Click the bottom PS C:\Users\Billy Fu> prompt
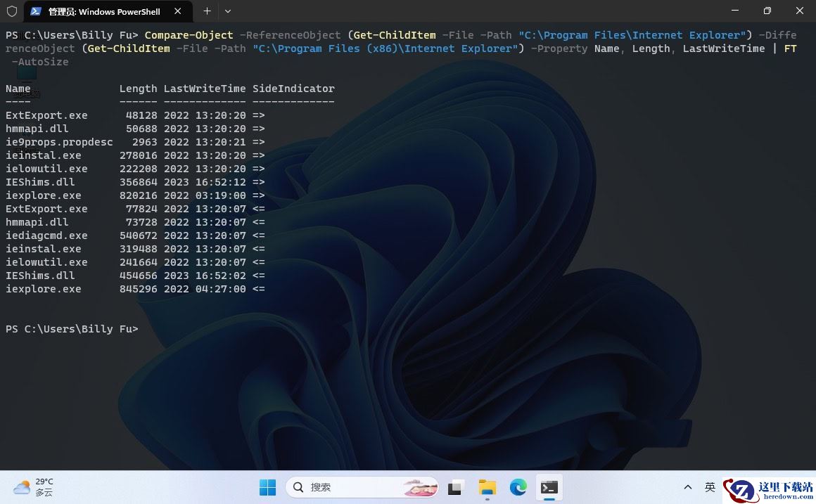The image size is (816, 504). click(x=72, y=329)
